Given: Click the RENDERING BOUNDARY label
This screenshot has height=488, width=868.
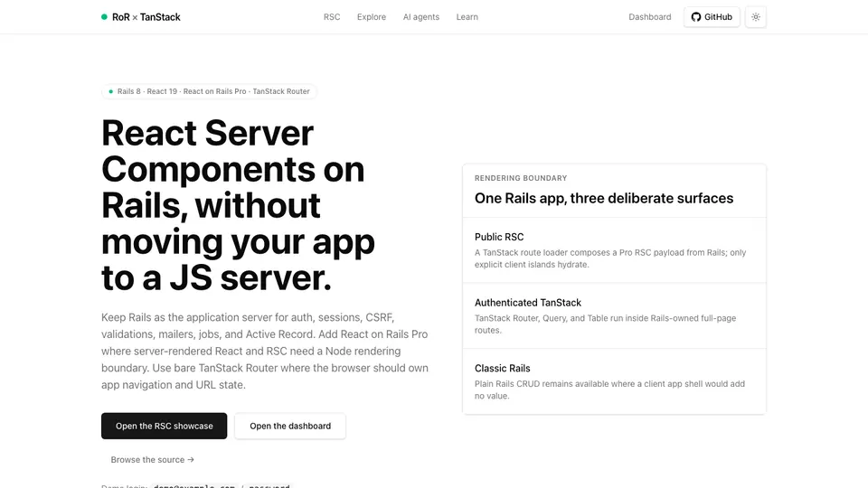Looking at the screenshot, I should [x=521, y=178].
